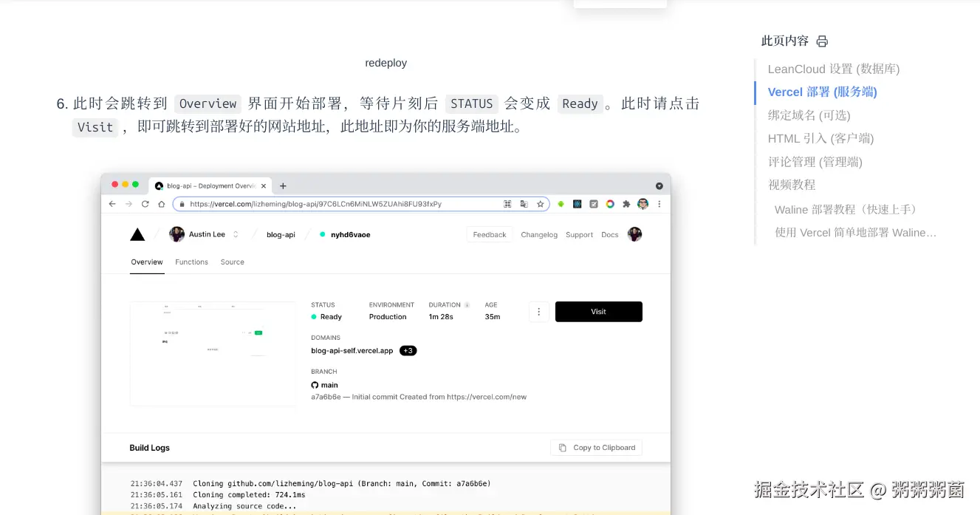
Task: Click the multicolor ring extension icon
Action: click(x=610, y=204)
